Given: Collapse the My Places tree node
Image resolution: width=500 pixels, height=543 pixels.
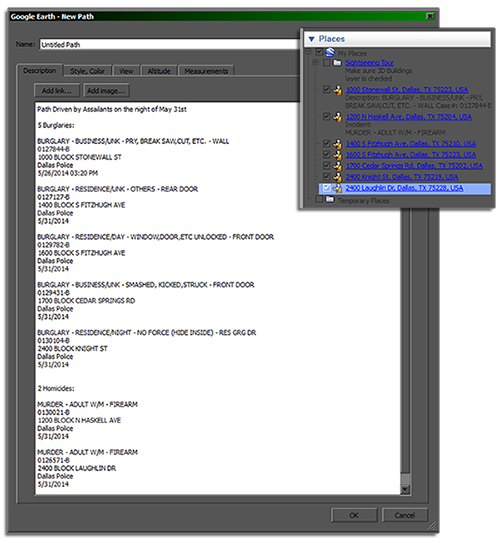Looking at the screenshot, I should click(309, 52).
